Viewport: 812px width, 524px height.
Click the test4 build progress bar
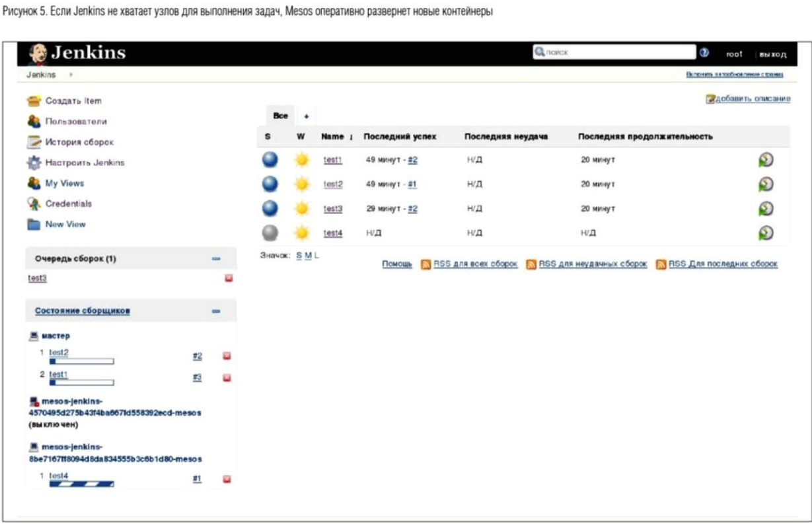(81, 484)
